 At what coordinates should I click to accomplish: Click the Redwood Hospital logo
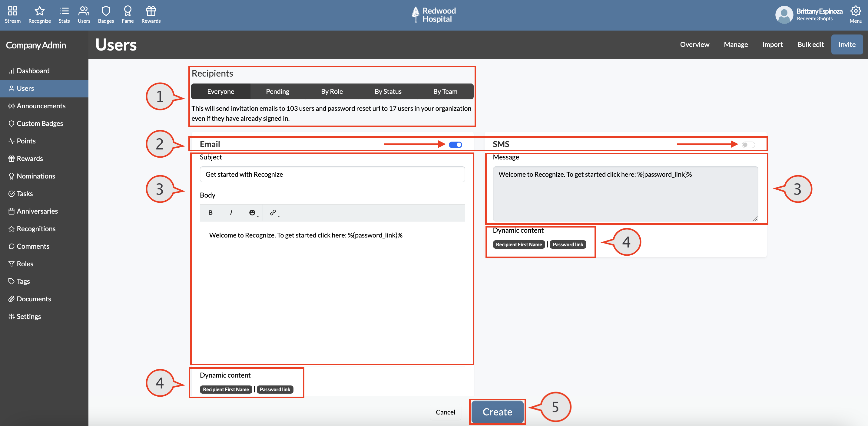click(434, 15)
